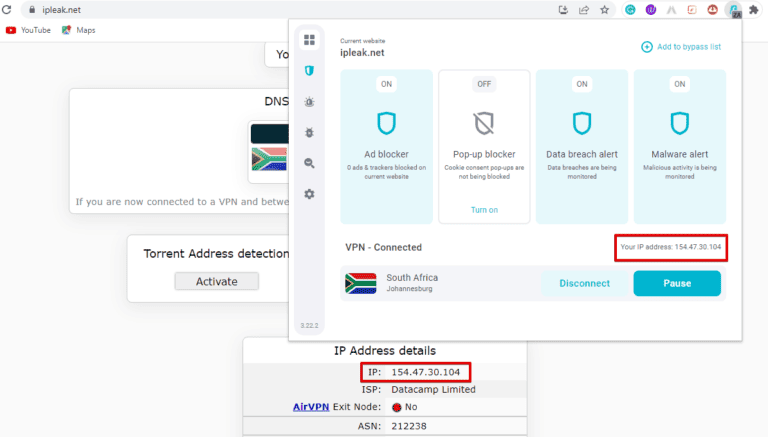Click the ipleak.net current website name
768x437 pixels.
(x=362, y=53)
